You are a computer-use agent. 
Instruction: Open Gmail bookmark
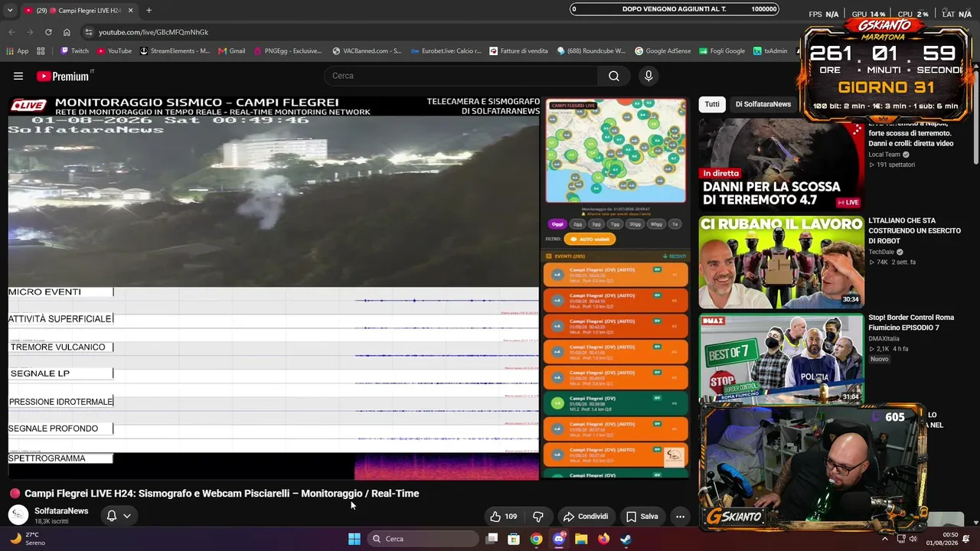(x=231, y=51)
